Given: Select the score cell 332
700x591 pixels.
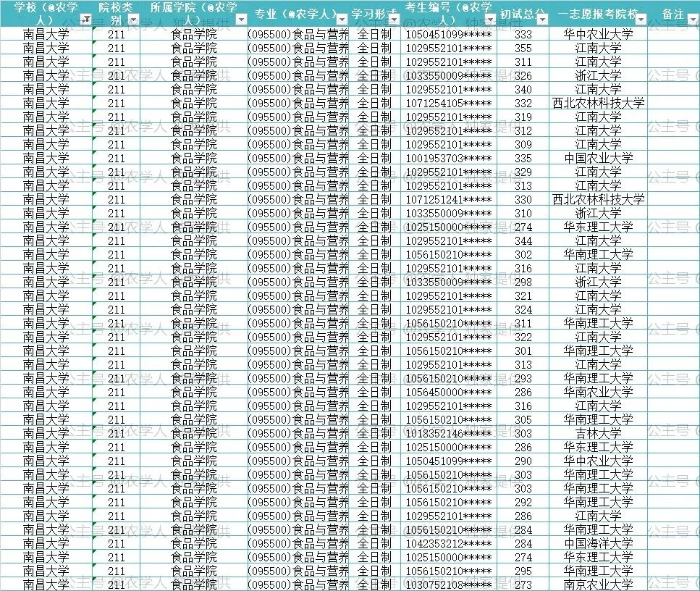Looking at the screenshot, I should coord(523,104).
